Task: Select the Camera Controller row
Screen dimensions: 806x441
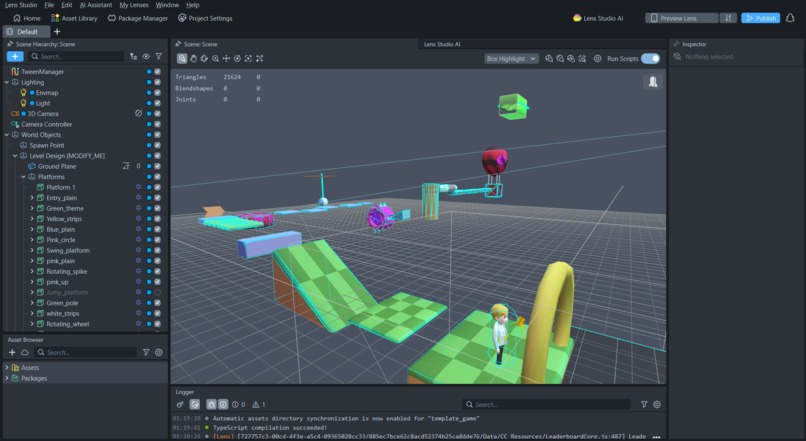Action: (x=85, y=124)
